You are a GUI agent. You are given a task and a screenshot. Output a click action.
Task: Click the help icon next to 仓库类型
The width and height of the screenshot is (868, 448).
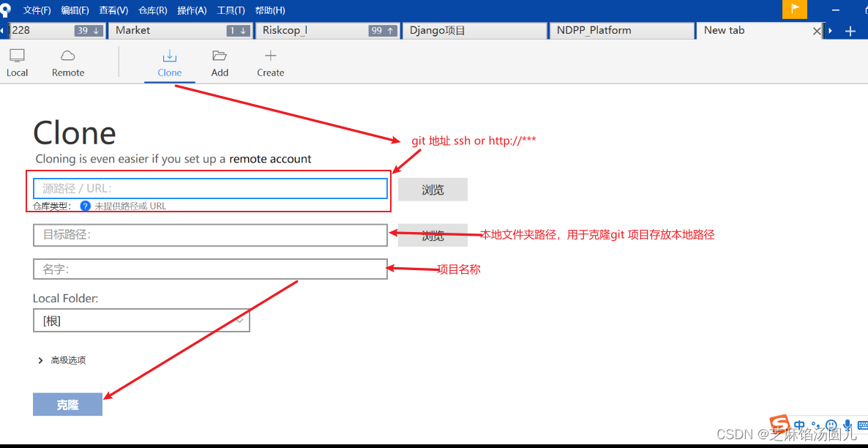tap(85, 206)
